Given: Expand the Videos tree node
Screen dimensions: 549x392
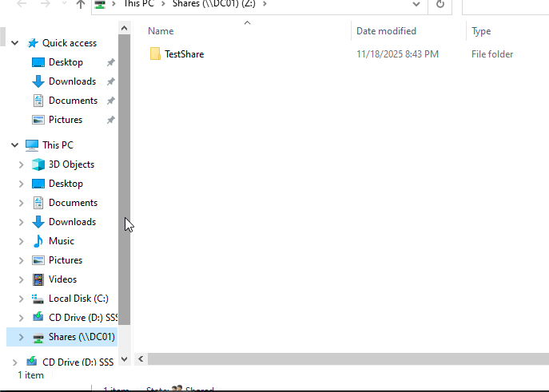Looking at the screenshot, I should pyautogui.click(x=21, y=279).
